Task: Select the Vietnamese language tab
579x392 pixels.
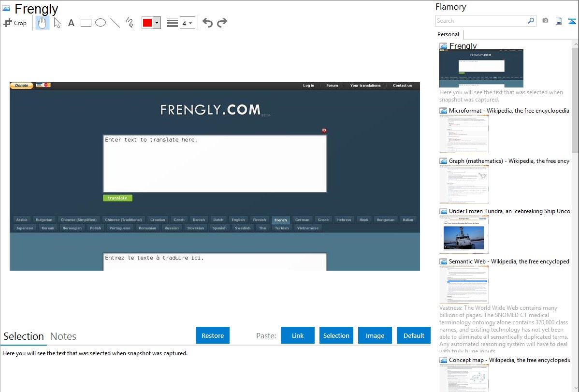Action: tap(308, 228)
